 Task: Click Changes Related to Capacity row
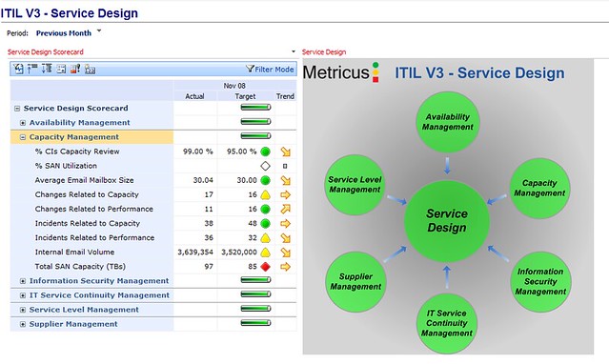tap(153, 194)
